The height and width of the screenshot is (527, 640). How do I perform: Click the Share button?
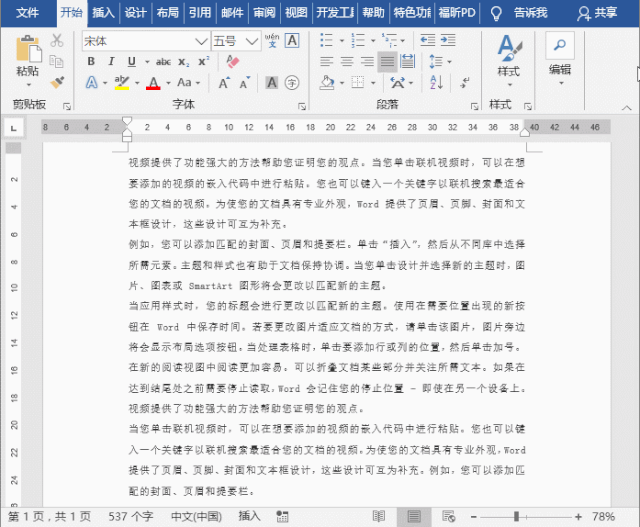[x=597, y=13]
